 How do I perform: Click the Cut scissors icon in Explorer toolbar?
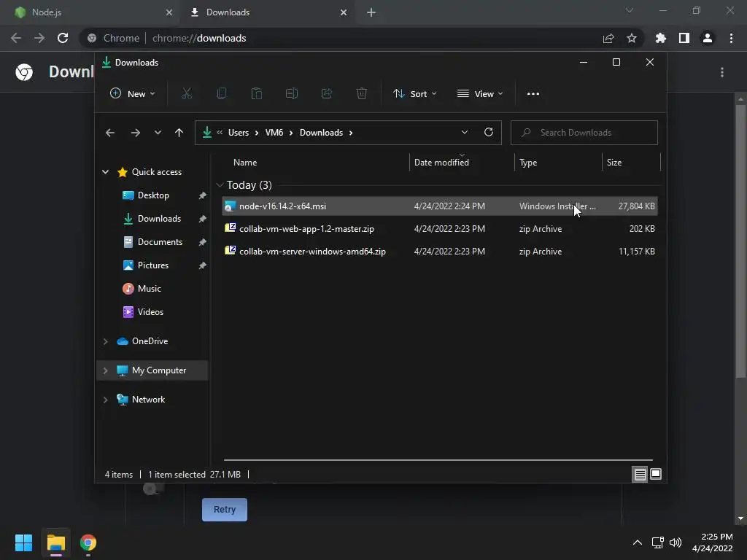pyautogui.click(x=186, y=94)
